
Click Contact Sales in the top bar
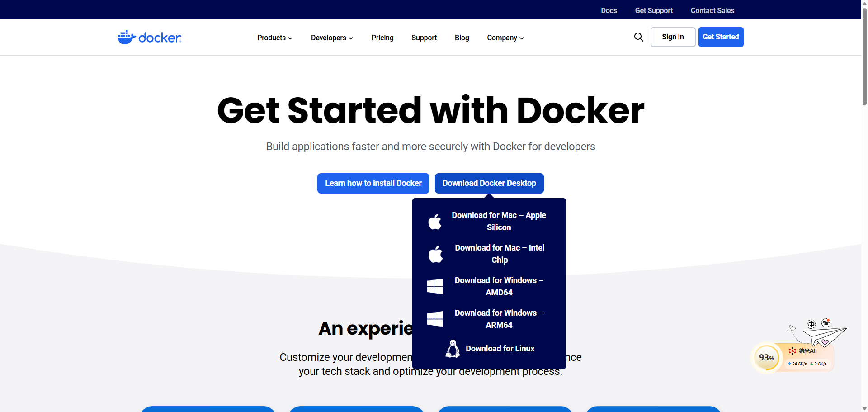712,10
